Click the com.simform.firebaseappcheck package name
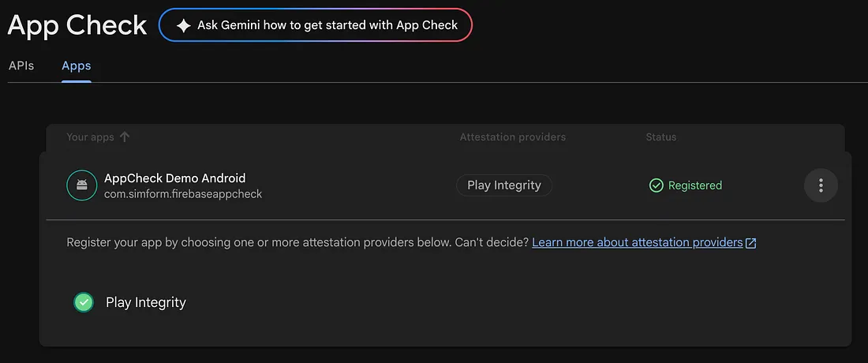 pyautogui.click(x=183, y=194)
